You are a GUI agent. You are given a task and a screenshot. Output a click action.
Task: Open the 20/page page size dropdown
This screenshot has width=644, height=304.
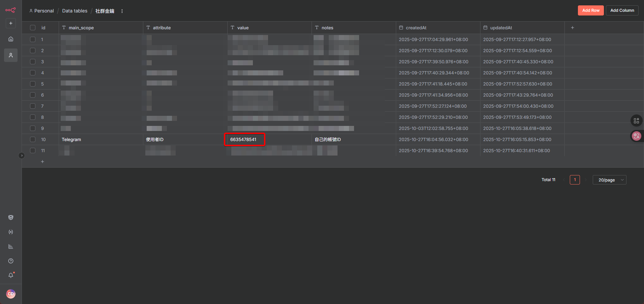pos(609,180)
